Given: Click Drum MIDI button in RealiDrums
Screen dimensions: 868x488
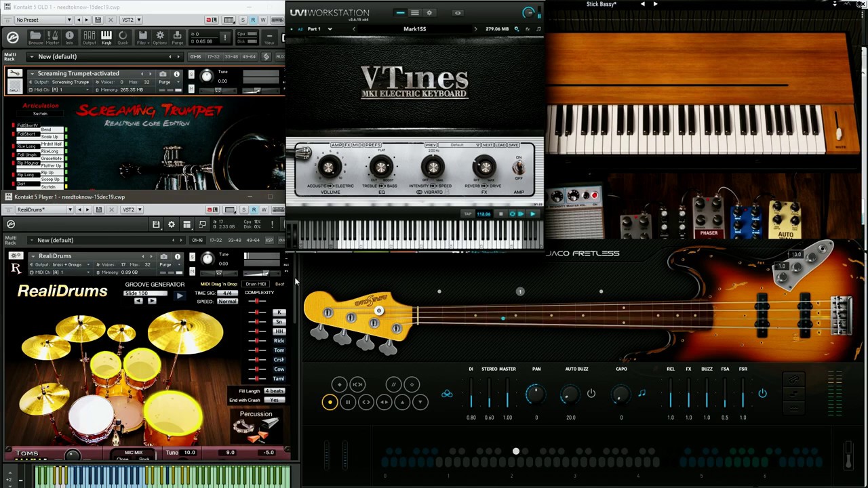Looking at the screenshot, I should click(x=256, y=284).
